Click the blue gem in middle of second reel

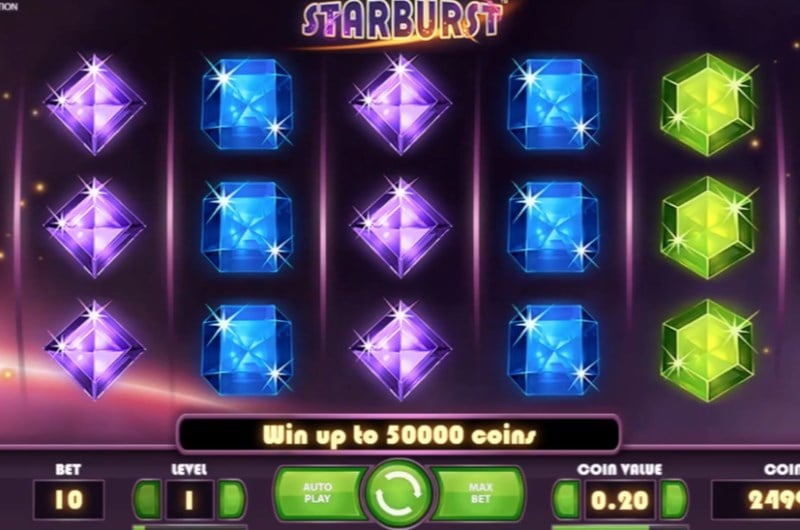tap(247, 227)
